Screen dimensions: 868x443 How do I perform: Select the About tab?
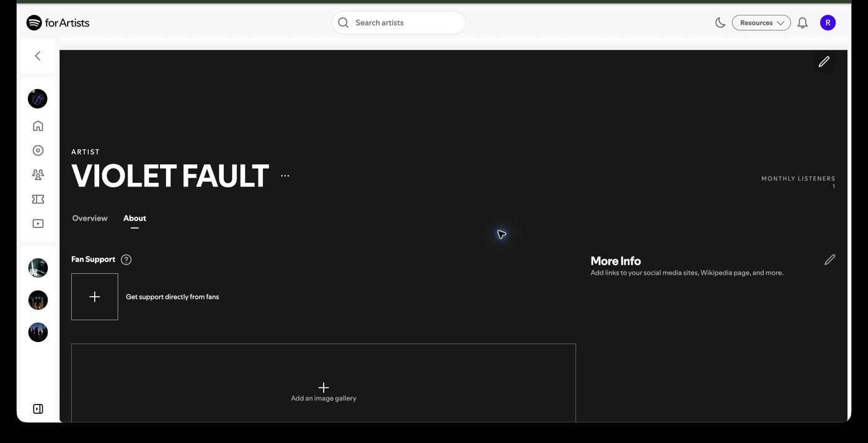click(135, 218)
